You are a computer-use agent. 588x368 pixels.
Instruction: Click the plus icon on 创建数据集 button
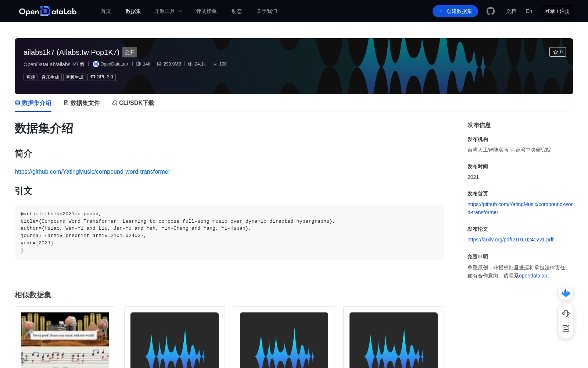tap(441, 11)
